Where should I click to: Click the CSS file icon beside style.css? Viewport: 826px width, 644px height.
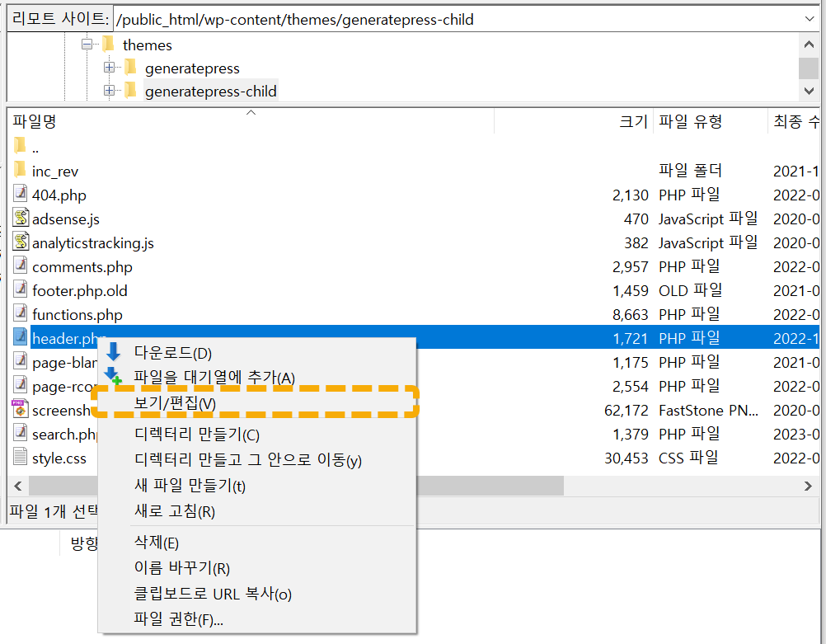pyautogui.click(x=20, y=457)
